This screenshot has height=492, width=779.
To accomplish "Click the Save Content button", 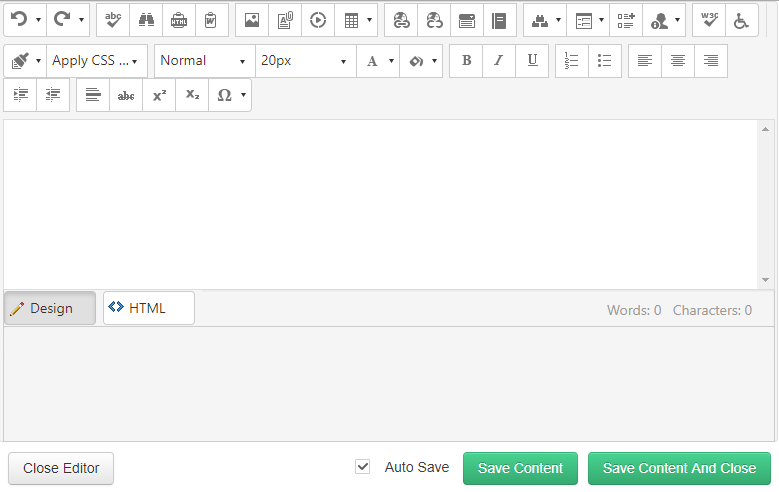I will (x=520, y=468).
